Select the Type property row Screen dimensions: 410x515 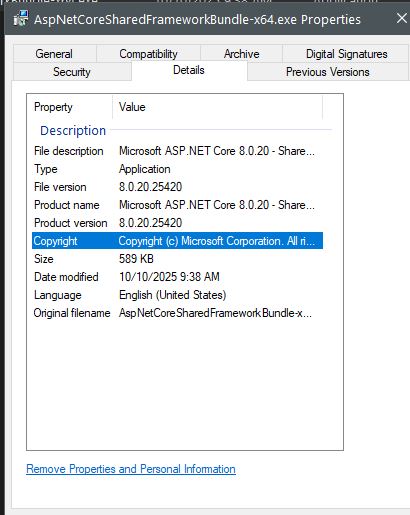(x=177, y=169)
